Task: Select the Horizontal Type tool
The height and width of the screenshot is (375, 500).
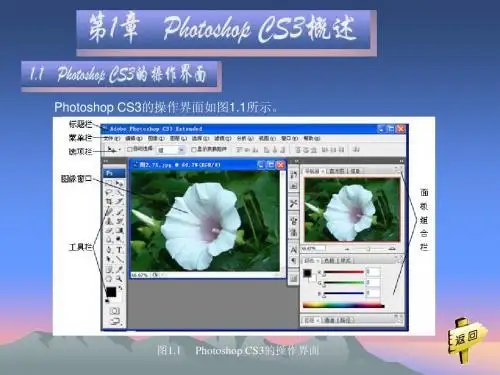Action: pyautogui.click(x=119, y=249)
